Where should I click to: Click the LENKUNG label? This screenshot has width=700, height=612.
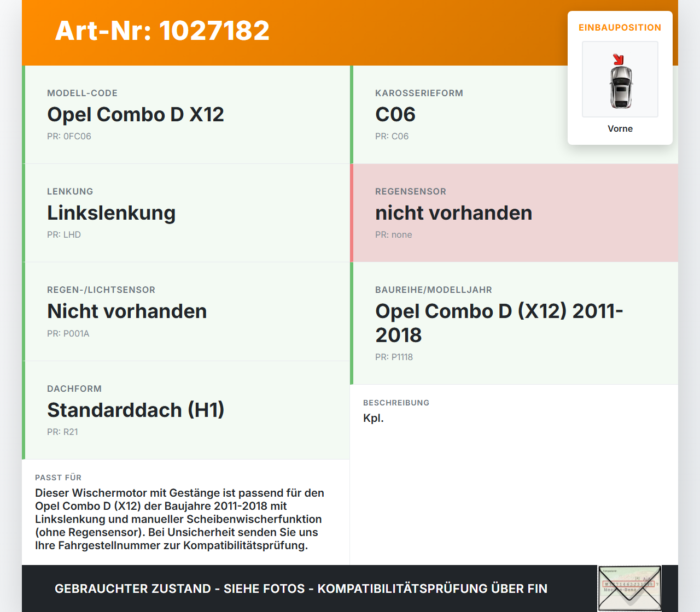70,191
